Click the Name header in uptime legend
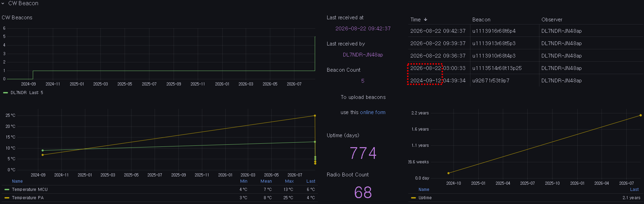Viewport: 644px width, 204px height. [x=424, y=190]
